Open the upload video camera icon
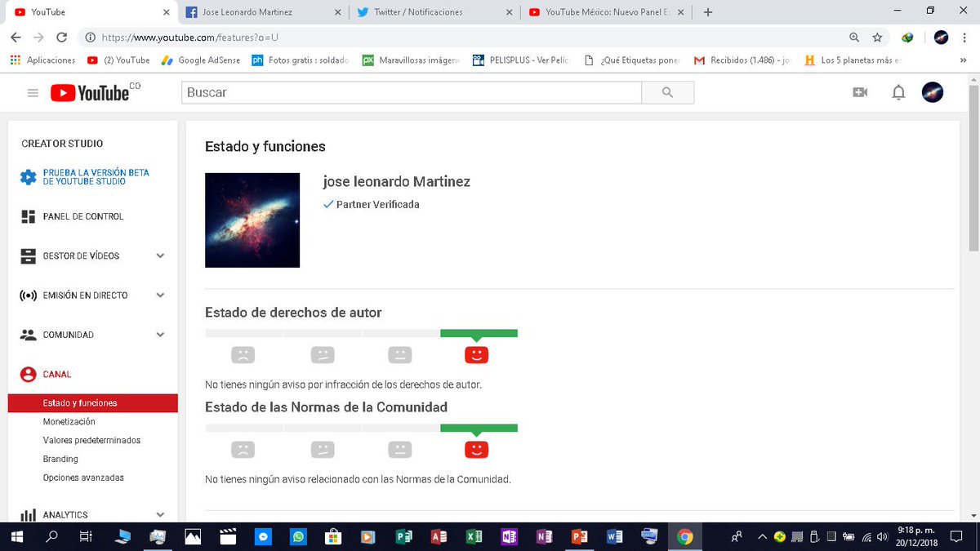This screenshot has height=551, width=980. click(860, 92)
